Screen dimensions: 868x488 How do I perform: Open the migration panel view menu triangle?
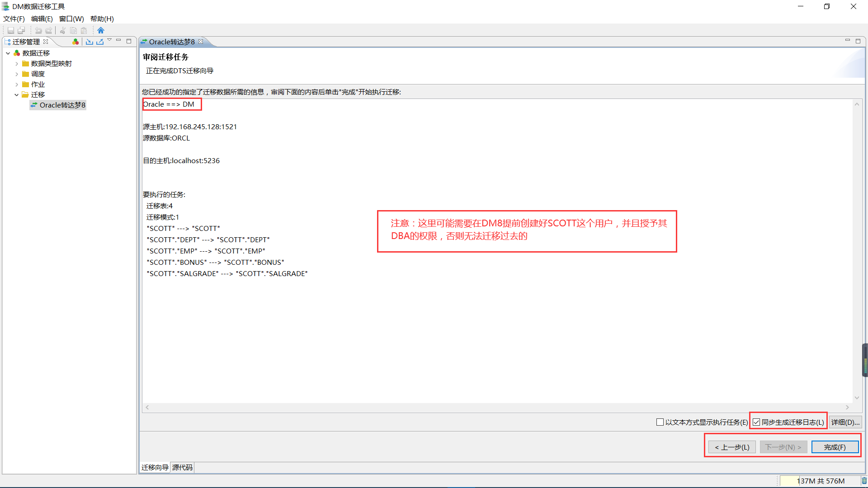tap(109, 40)
